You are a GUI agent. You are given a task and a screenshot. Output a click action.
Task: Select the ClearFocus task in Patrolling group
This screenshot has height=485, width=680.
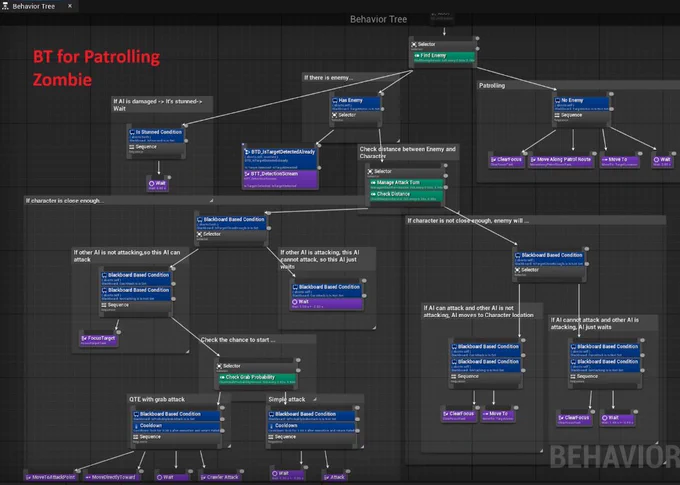click(x=506, y=161)
